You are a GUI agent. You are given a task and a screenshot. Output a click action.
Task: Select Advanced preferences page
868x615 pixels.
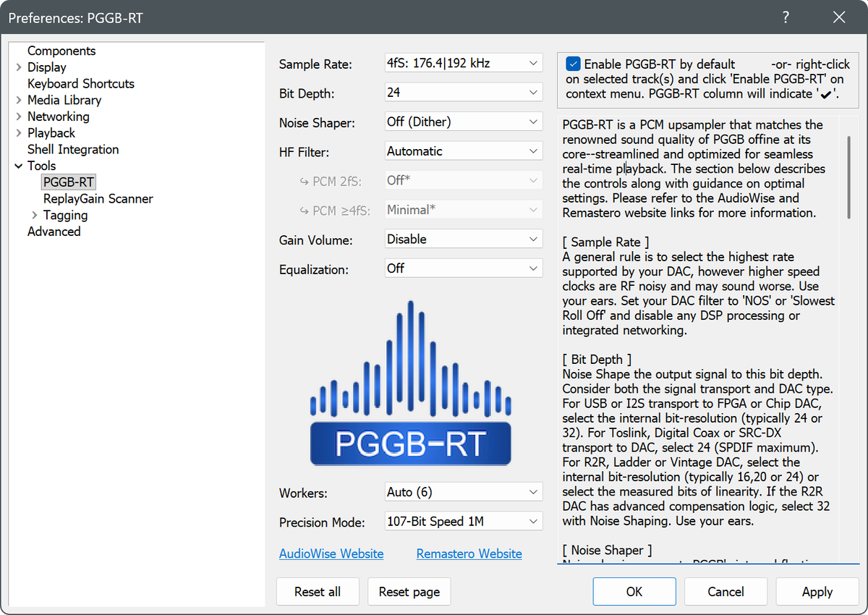coord(54,232)
